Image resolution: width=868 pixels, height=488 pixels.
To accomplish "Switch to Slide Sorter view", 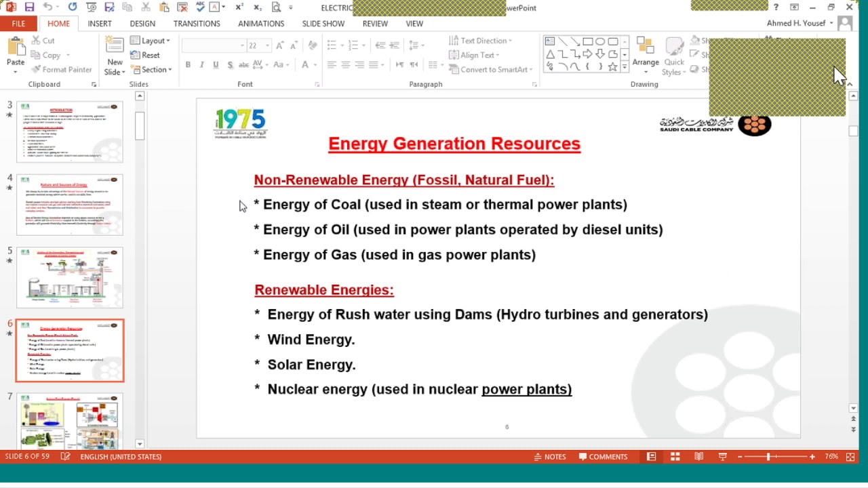I will (x=675, y=457).
